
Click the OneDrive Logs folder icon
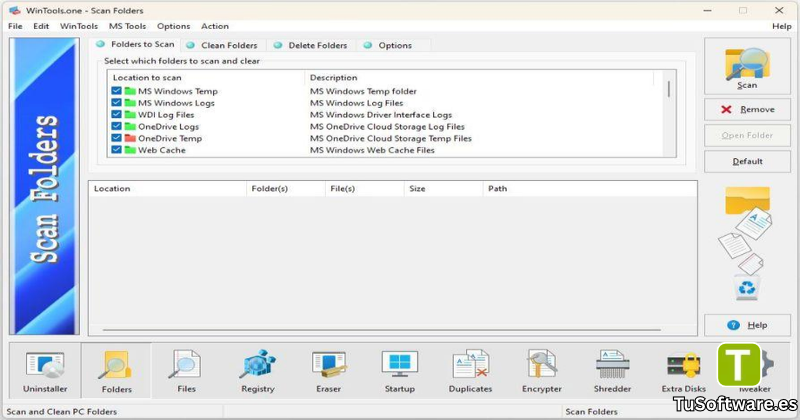coord(130,126)
